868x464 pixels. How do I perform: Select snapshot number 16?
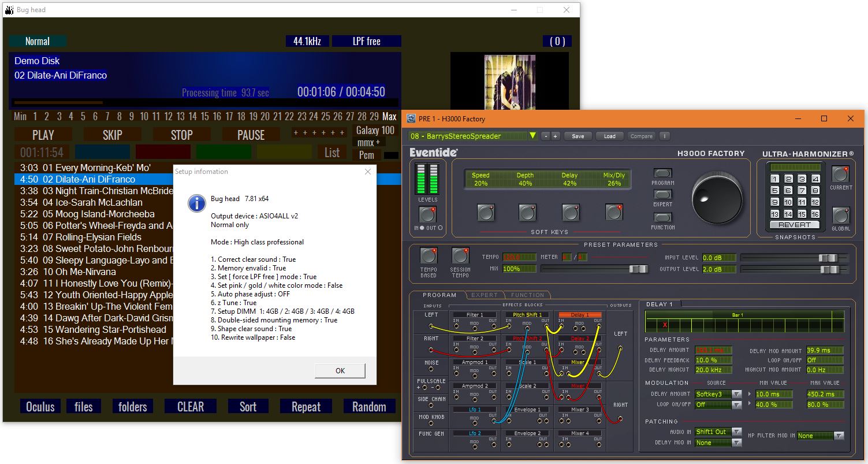(x=815, y=214)
